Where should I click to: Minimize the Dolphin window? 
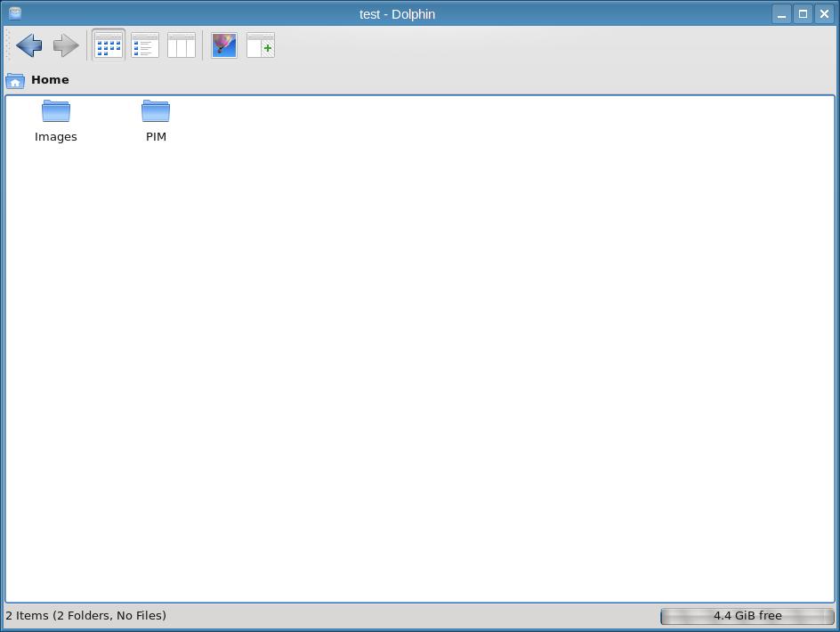pos(781,14)
